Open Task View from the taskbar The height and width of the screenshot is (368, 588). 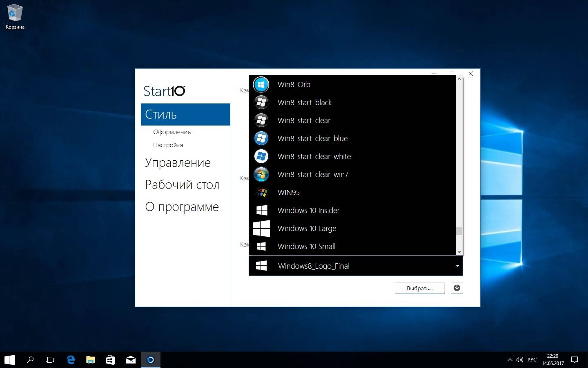[50, 360]
